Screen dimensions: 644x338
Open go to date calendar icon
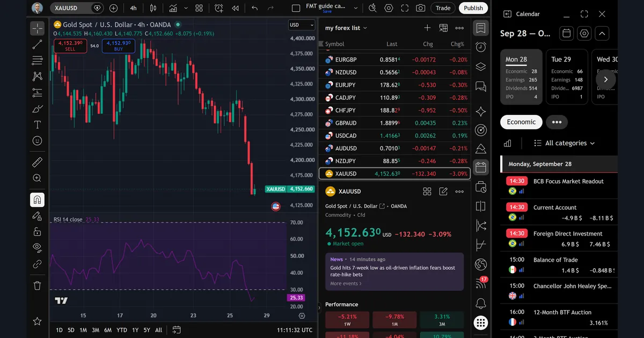click(177, 330)
